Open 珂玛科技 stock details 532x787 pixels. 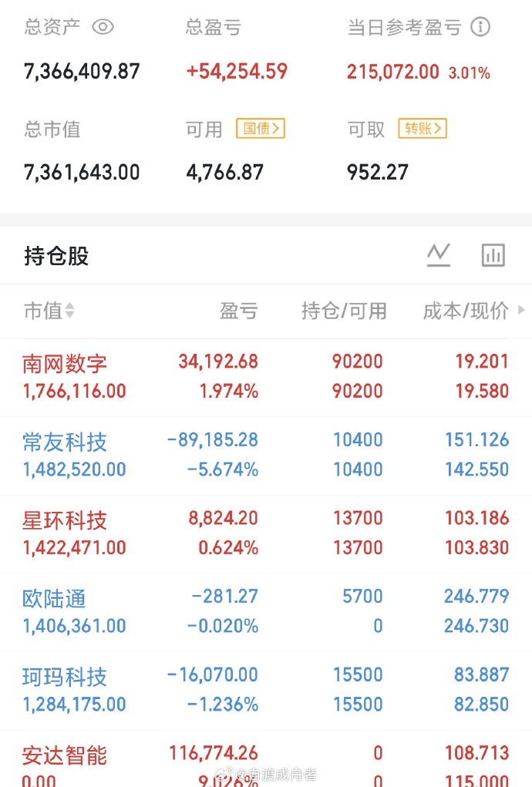click(x=64, y=677)
